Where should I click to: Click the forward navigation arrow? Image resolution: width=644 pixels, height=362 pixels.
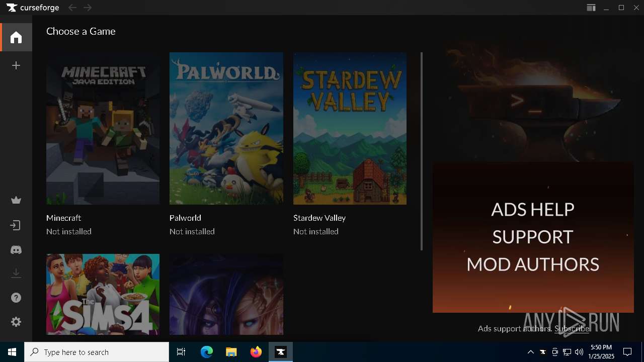88,8
